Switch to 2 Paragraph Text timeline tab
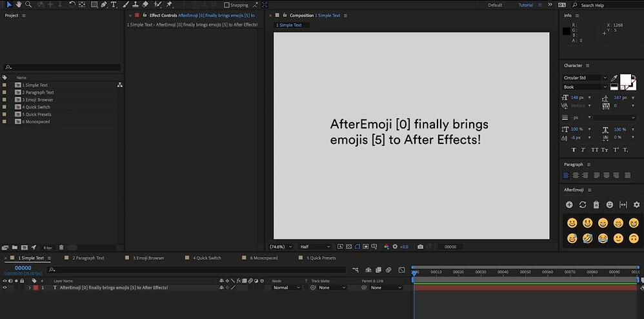This screenshot has width=644, height=319. pyautogui.click(x=88, y=258)
